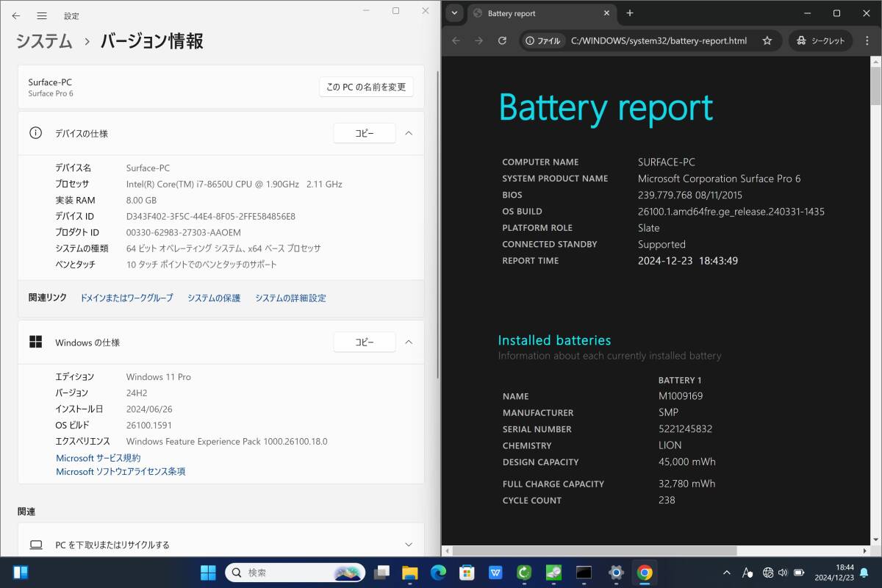The image size is (882, 588).
Task: Expand PC を下取りまたはリサイクルする row
Action: tap(220, 545)
